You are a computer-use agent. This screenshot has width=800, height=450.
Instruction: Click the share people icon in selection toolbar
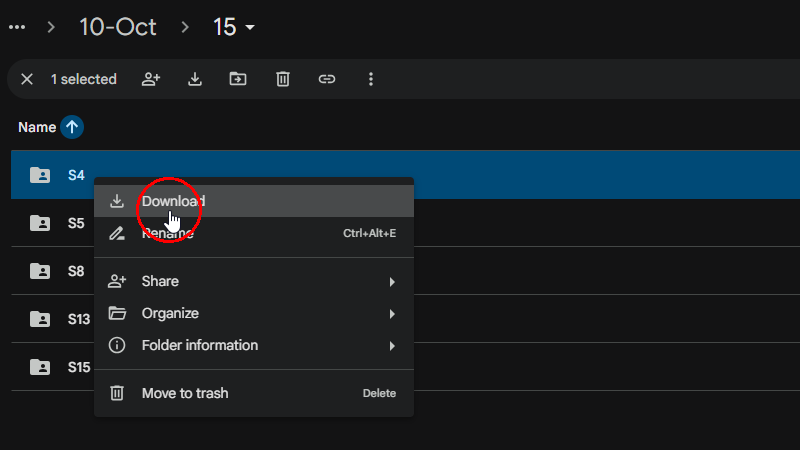pyautogui.click(x=151, y=79)
